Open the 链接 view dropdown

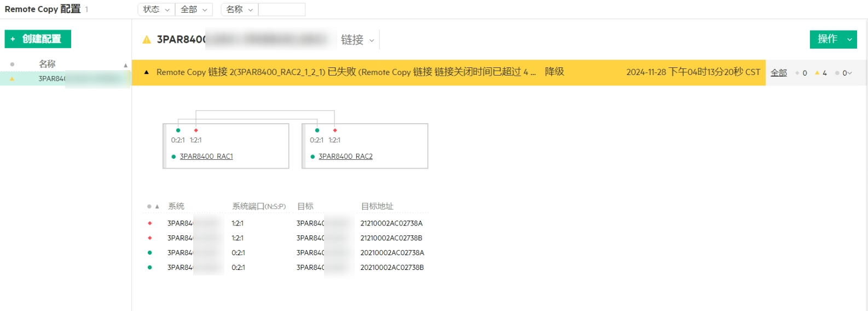tap(357, 39)
